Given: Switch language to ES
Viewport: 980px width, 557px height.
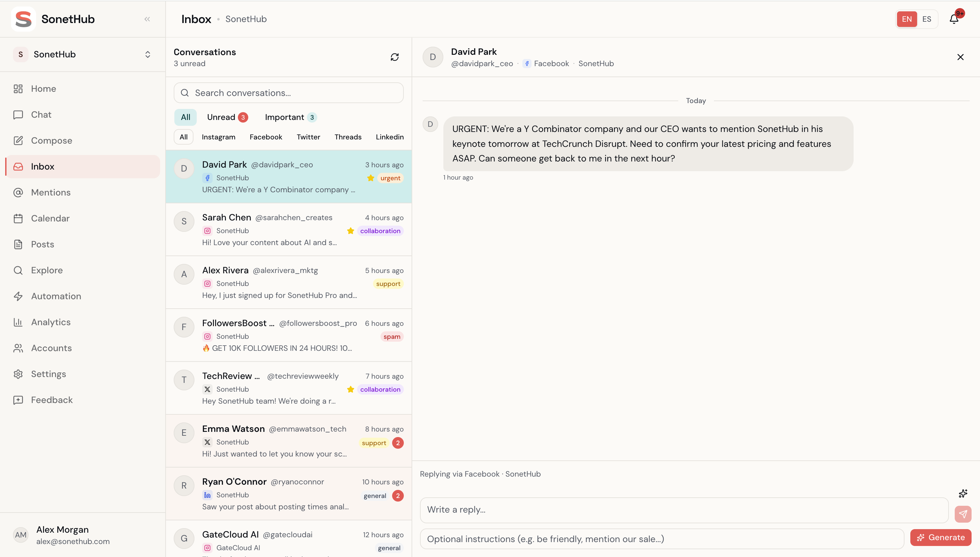Looking at the screenshot, I should click(x=927, y=19).
